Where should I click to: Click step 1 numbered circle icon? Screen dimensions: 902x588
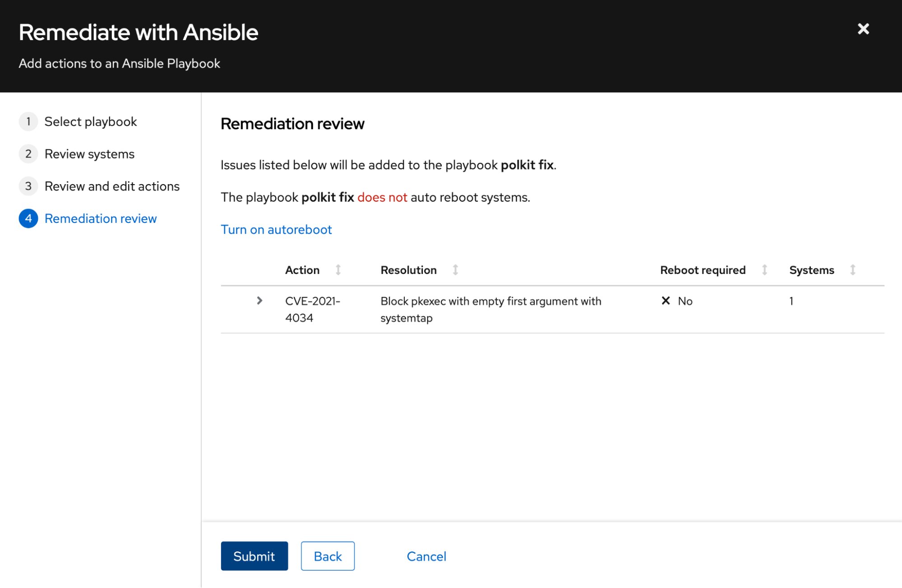click(28, 121)
